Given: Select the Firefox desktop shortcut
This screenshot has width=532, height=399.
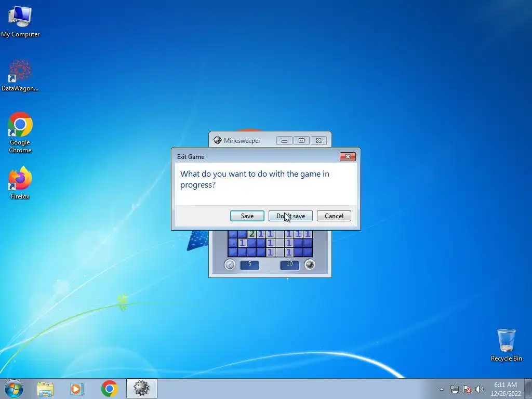Looking at the screenshot, I should tap(20, 182).
